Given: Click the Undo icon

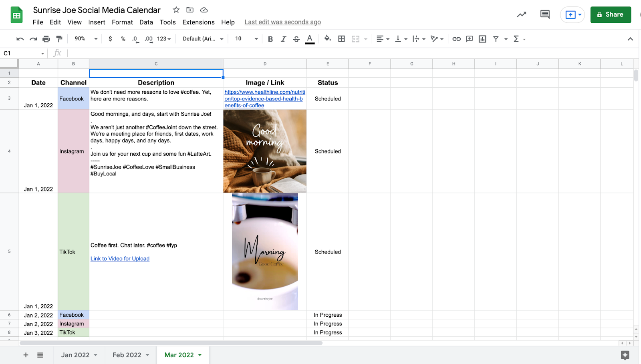Looking at the screenshot, I should (x=20, y=39).
